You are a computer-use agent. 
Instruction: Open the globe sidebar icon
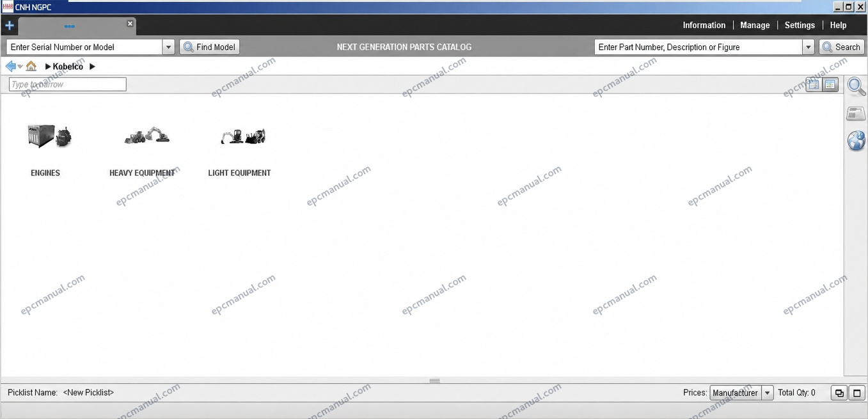(856, 140)
